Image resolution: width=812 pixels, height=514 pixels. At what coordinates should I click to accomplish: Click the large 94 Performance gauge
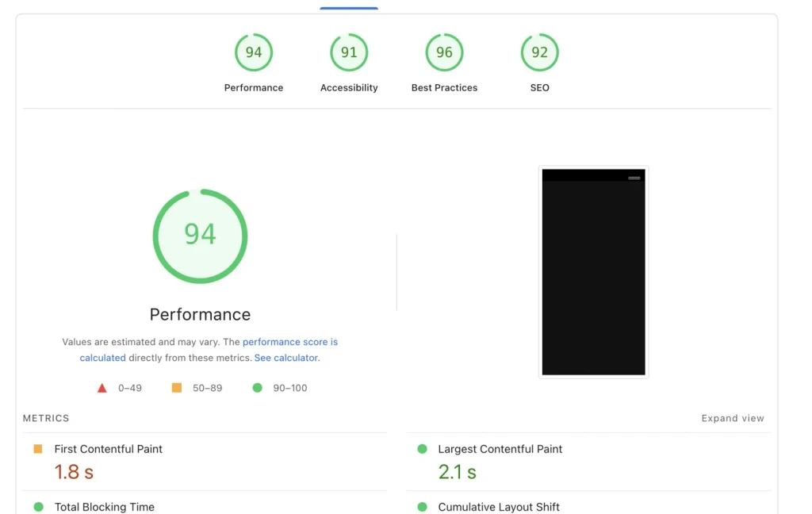tap(200, 236)
